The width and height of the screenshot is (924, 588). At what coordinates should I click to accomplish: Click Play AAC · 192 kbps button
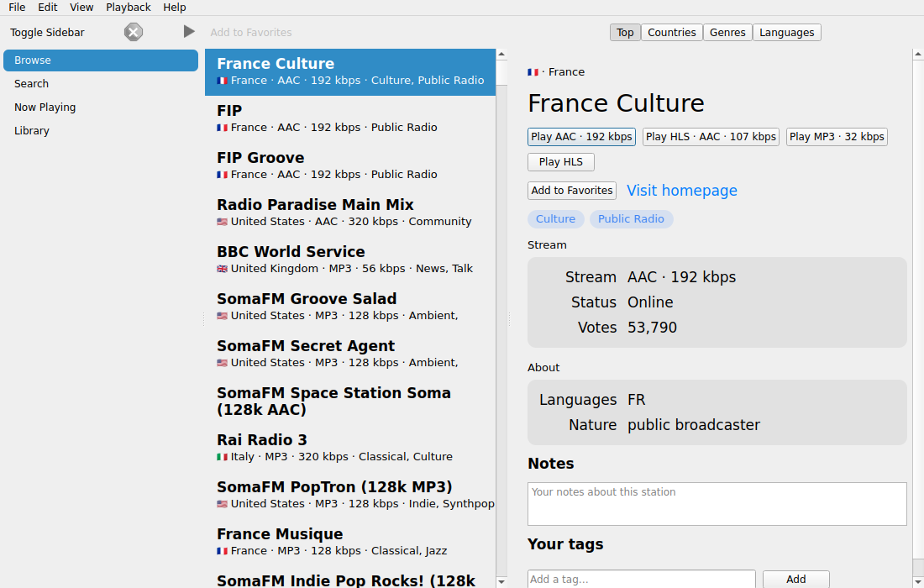(x=581, y=137)
